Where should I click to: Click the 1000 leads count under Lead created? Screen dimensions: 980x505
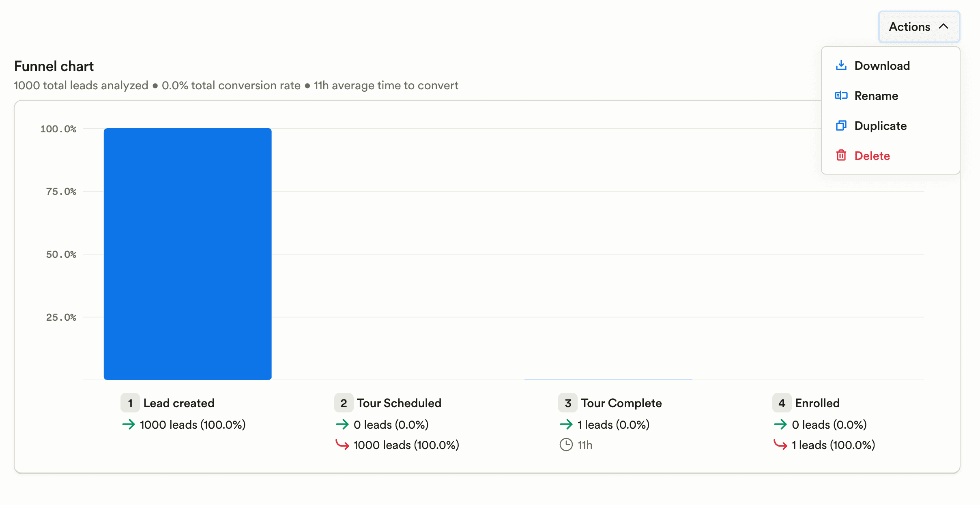(192, 425)
